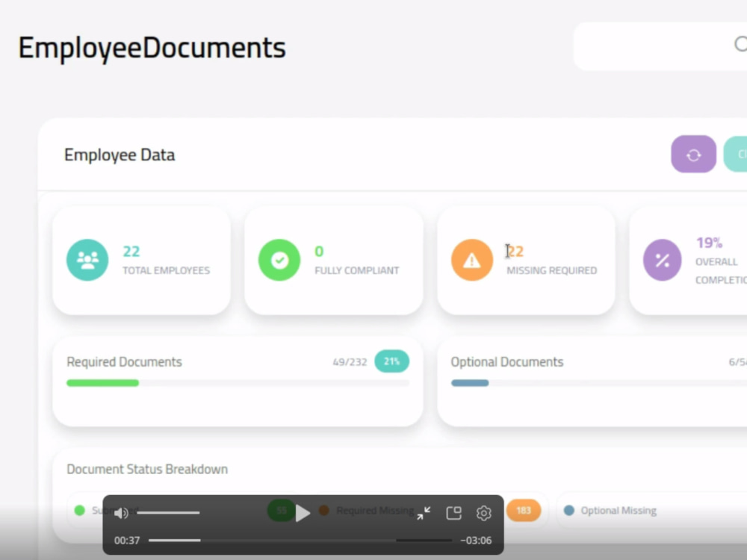Click the TOTAL EMPLOYEES label
747x560 pixels.
tap(167, 270)
